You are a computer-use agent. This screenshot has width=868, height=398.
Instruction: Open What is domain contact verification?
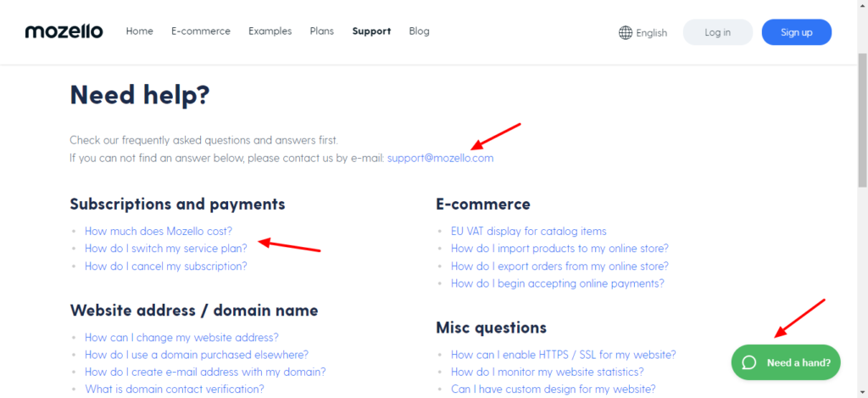(175, 389)
